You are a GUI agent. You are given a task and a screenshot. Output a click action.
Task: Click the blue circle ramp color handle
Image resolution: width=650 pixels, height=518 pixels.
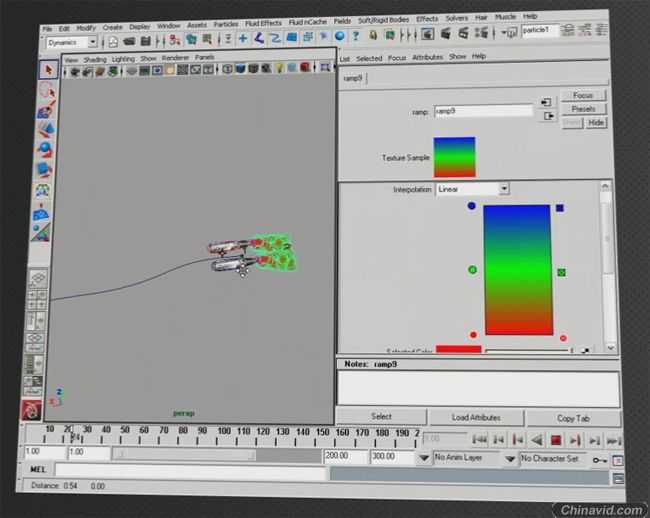pos(471,206)
